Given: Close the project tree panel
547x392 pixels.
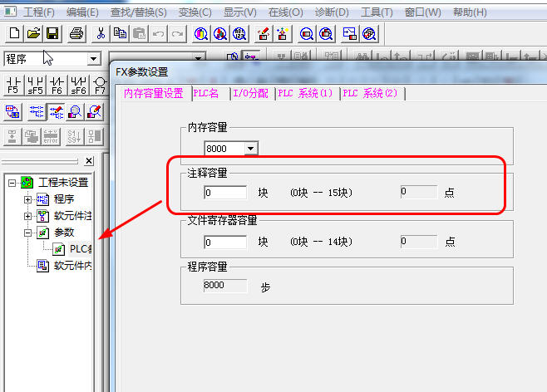Looking at the screenshot, I should [x=89, y=160].
